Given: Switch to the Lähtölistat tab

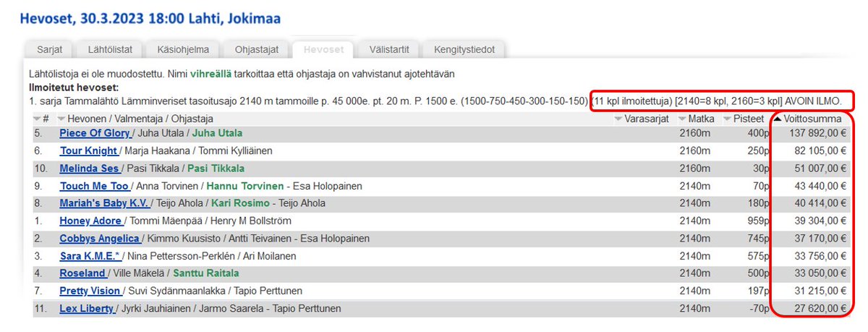Looking at the screenshot, I should point(109,50).
